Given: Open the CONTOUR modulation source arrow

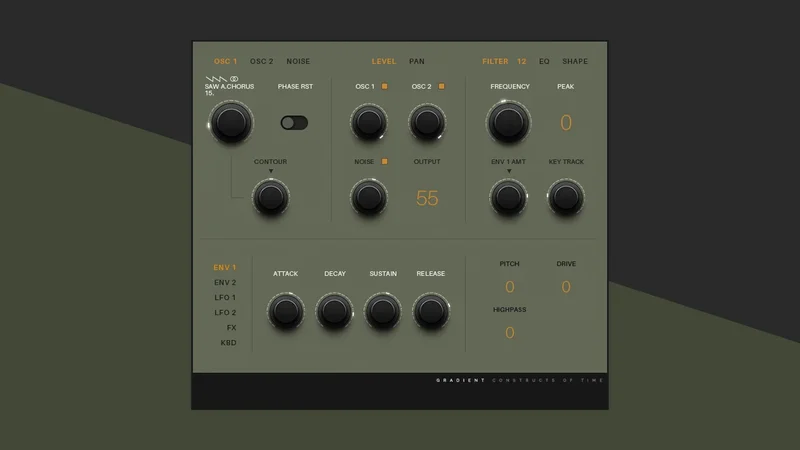Looking at the screenshot, I should click(271, 171).
